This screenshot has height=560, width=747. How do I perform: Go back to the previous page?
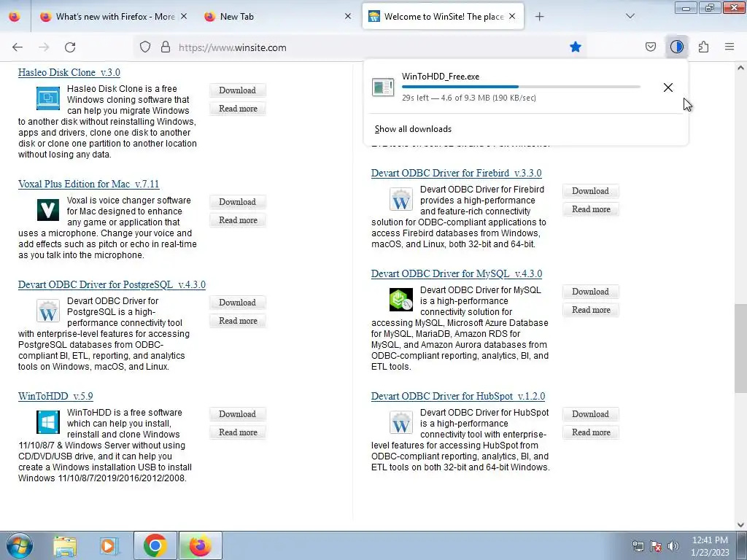pyautogui.click(x=18, y=47)
